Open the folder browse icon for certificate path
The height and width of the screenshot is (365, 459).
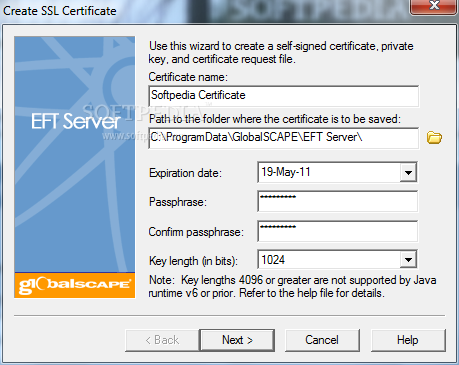pos(434,137)
